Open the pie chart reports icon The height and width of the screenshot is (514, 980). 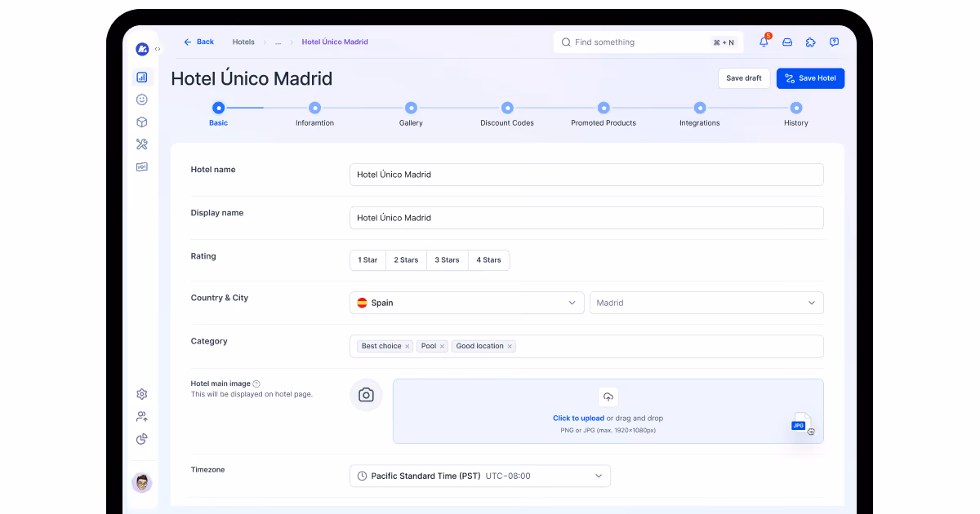point(142,439)
